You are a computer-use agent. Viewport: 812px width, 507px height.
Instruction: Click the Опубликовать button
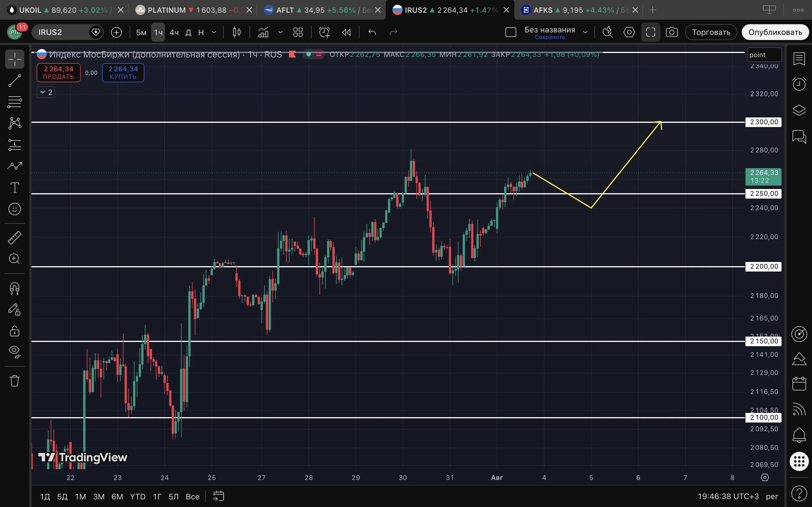(775, 32)
